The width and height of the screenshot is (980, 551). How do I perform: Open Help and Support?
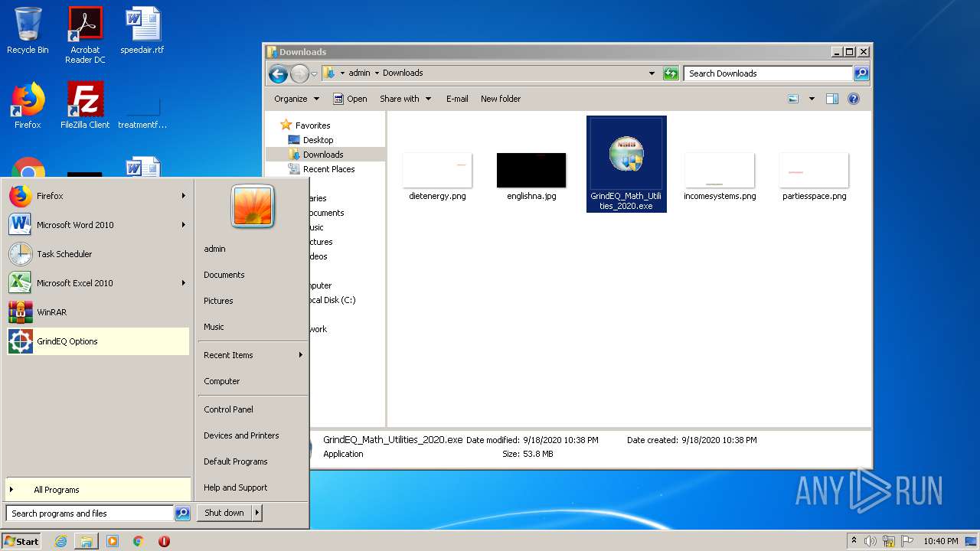pyautogui.click(x=235, y=487)
